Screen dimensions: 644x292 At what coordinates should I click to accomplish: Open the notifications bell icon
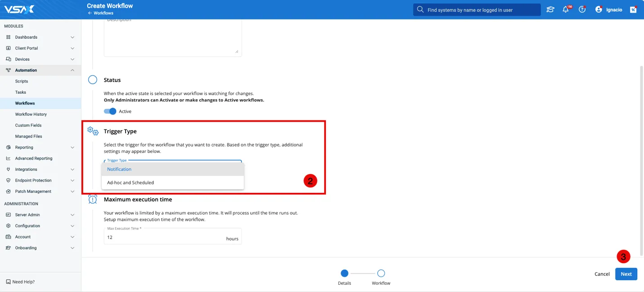click(x=566, y=9)
